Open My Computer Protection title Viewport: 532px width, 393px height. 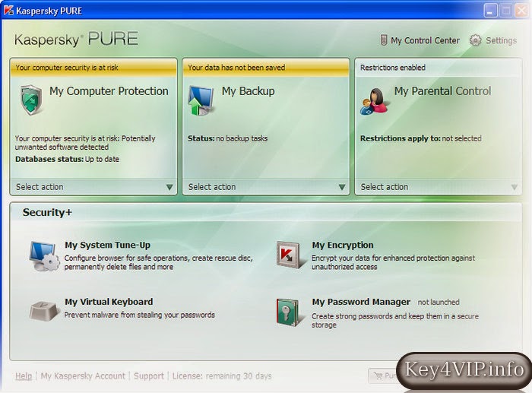(109, 91)
